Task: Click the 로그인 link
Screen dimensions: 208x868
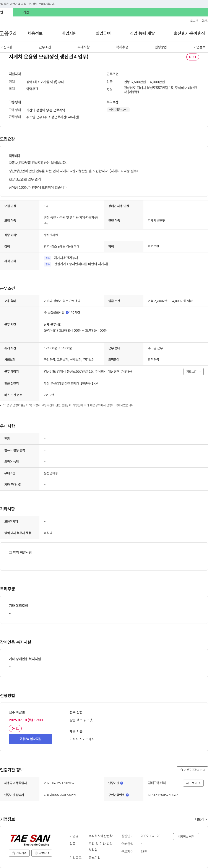Action: coord(194,21)
